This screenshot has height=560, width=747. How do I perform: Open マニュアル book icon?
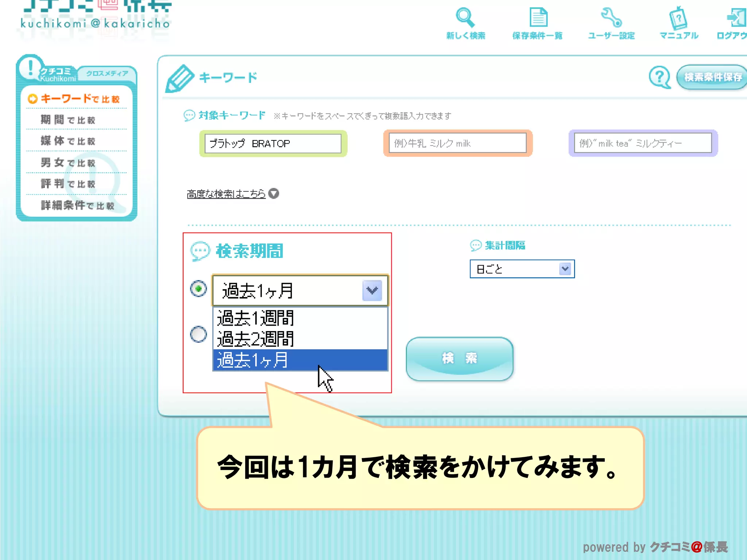(x=678, y=17)
